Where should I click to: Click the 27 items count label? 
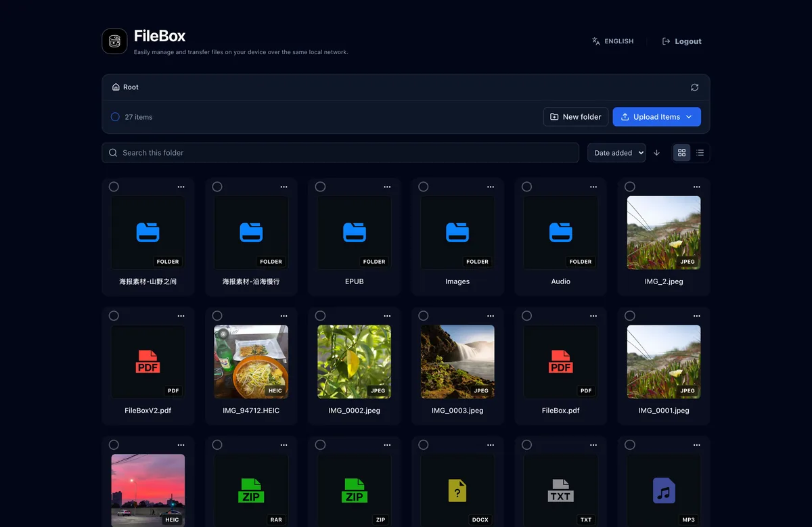[139, 117]
